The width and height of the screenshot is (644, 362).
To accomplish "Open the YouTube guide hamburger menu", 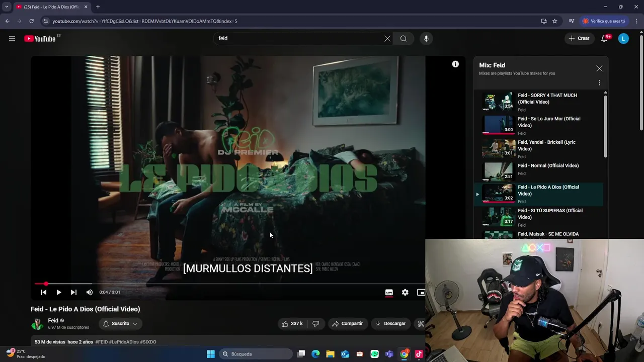I will point(12,38).
